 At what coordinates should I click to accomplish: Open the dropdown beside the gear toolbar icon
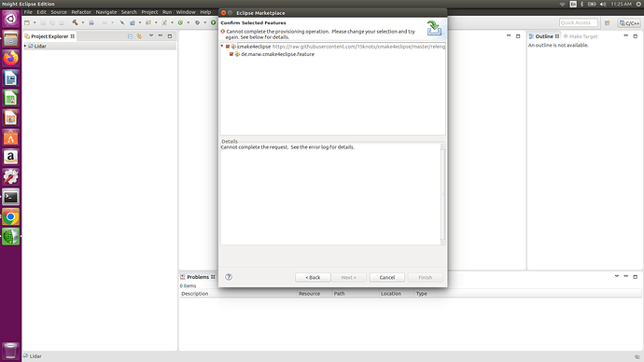205,22
